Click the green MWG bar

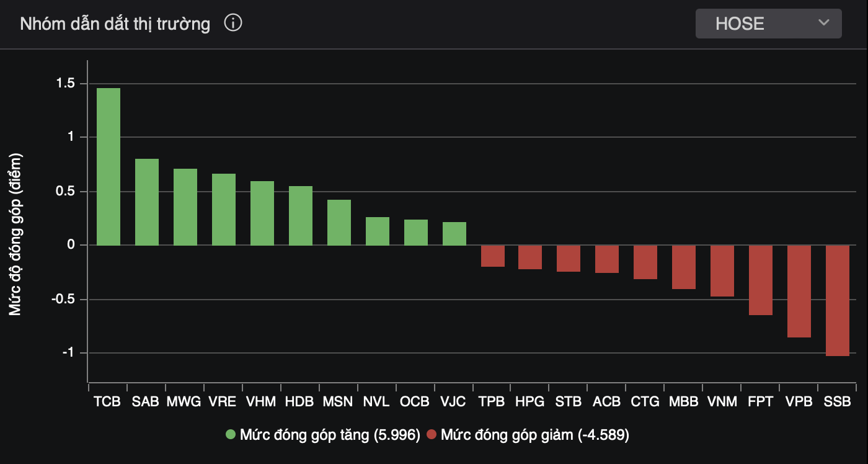pos(185,207)
